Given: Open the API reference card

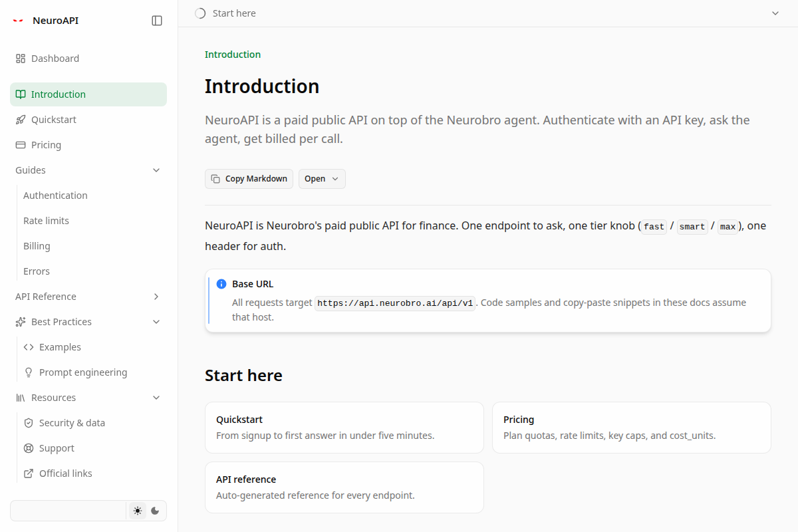Looking at the screenshot, I should (344, 487).
